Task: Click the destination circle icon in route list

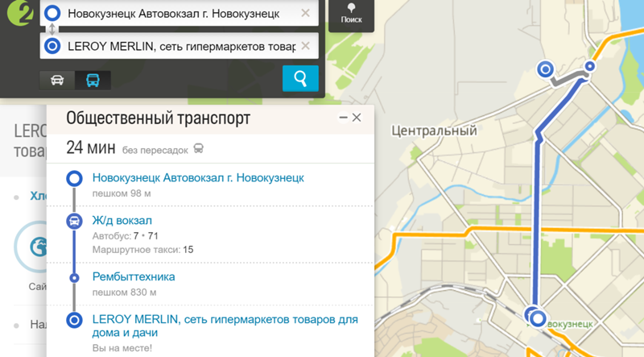Action: [x=74, y=320]
